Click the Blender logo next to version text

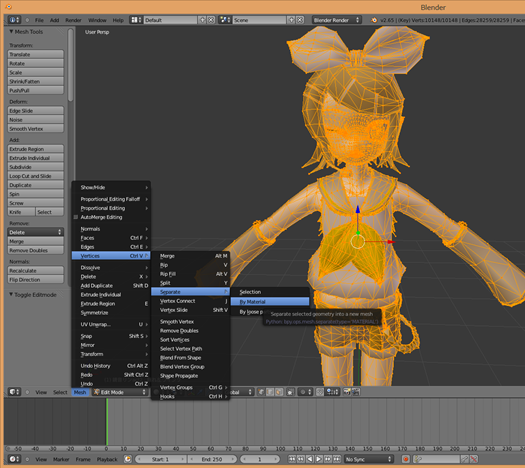point(374,20)
